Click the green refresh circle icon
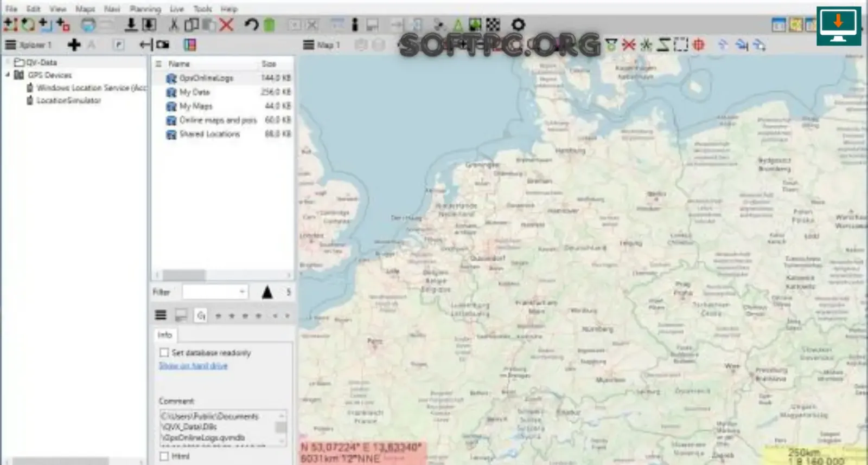Screen dimensions: 868x465 [28, 25]
